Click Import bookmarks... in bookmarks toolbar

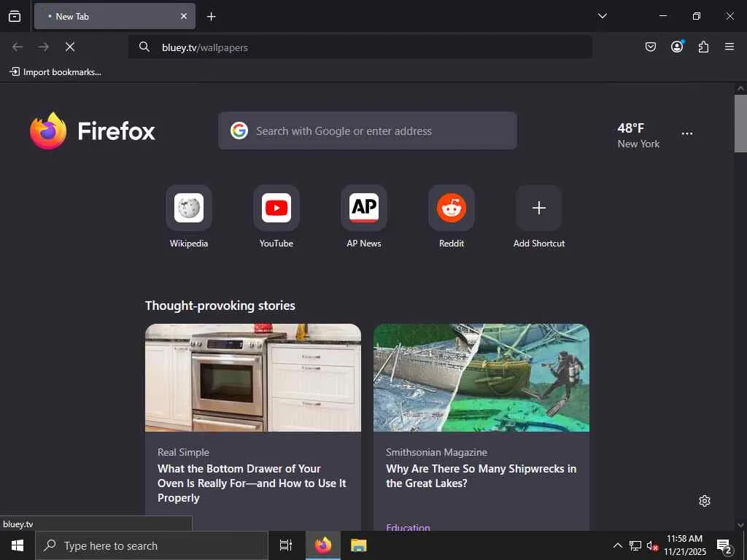(x=55, y=72)
